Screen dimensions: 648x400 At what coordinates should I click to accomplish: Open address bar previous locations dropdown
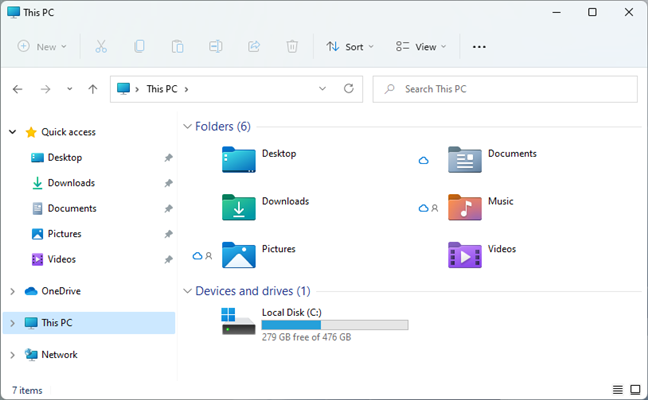click(322, 88)
